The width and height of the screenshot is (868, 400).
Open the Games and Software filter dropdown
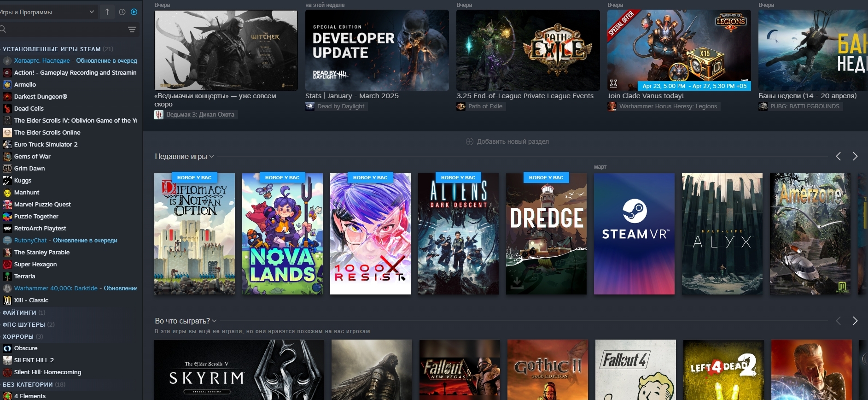pos(48,12)
